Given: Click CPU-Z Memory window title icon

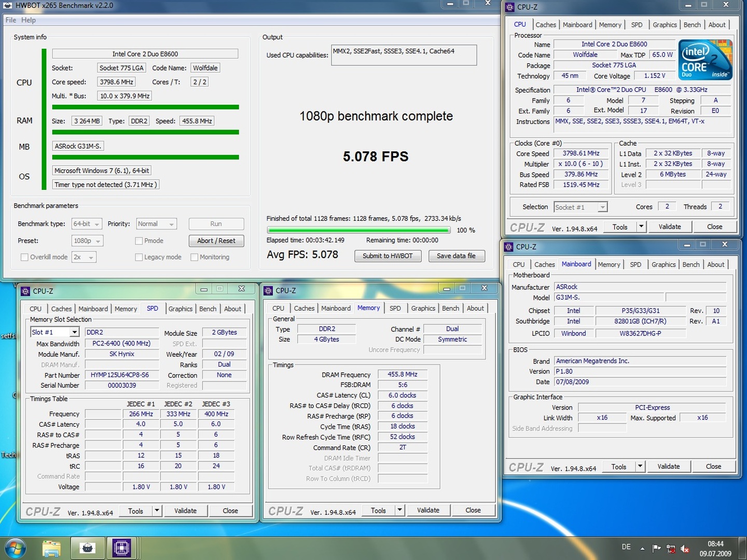Looking at the screenshot, I should click(268, 290).
